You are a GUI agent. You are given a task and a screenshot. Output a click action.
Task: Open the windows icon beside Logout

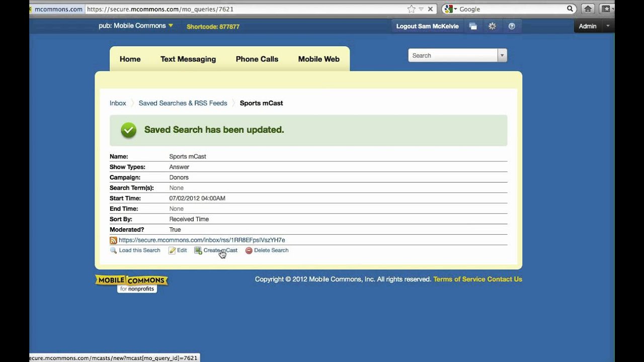click(473, 26)
